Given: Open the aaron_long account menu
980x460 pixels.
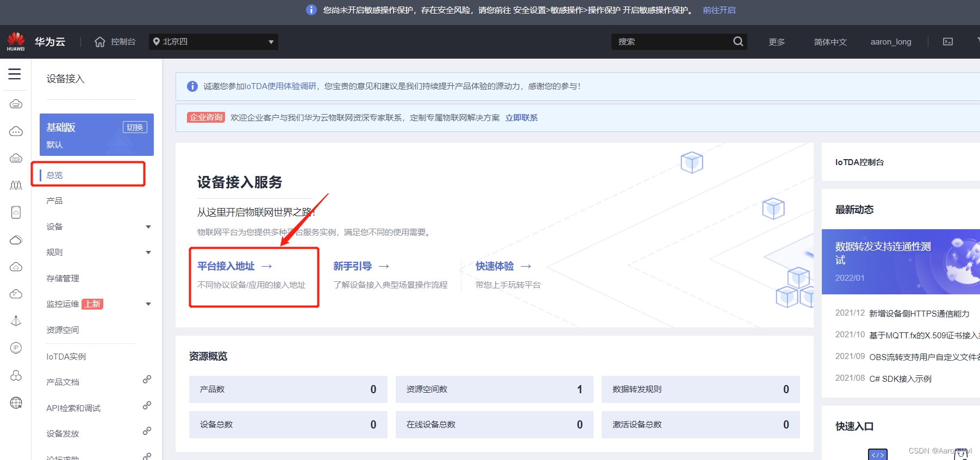Looking at the screenshot, I should coord(891,42).
